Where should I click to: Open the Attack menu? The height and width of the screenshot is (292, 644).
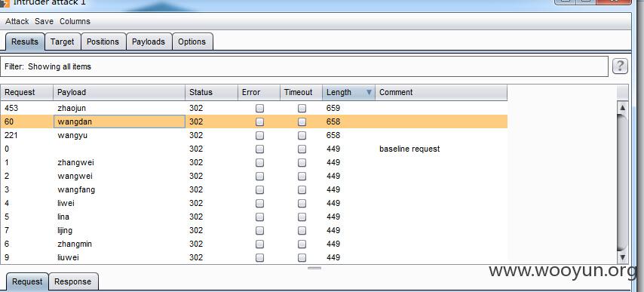point(17,21)
